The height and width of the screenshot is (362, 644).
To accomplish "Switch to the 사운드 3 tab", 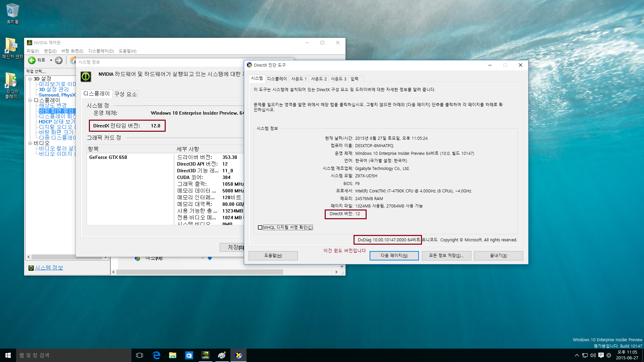I will [338, 79].
